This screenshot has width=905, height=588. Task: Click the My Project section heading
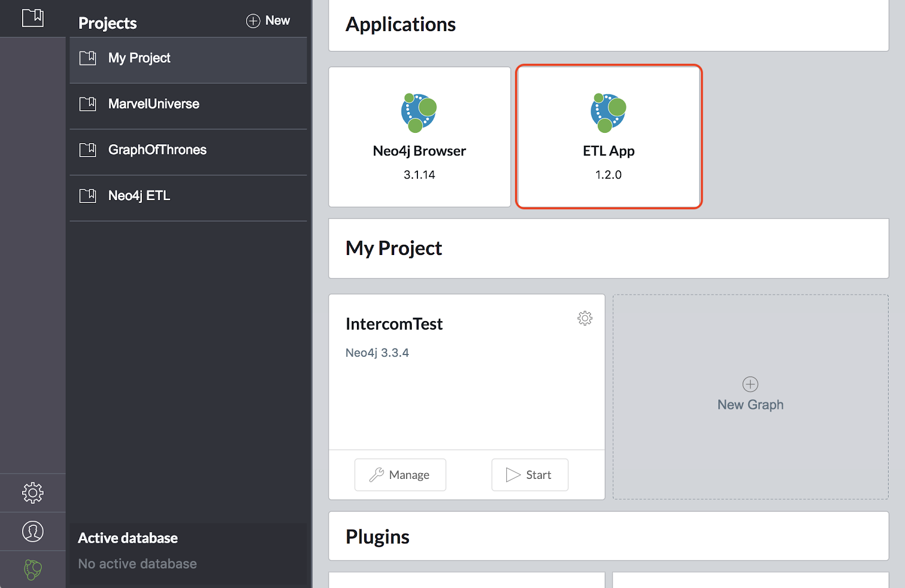(x=394, y=248)
